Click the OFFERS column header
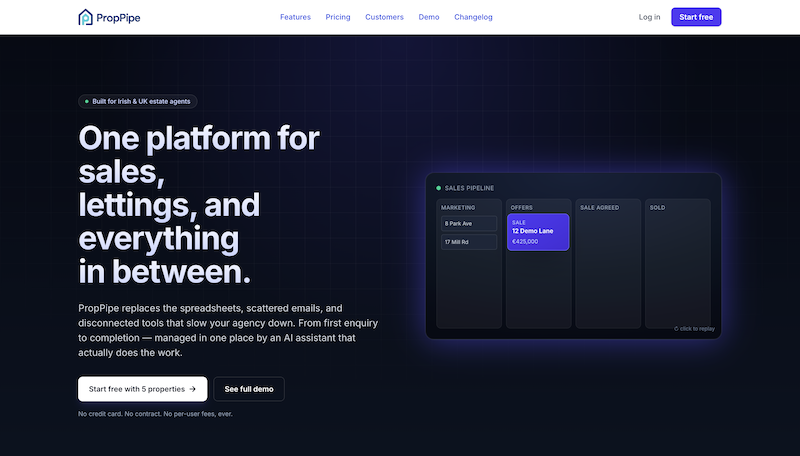 (x=521, y=208)
